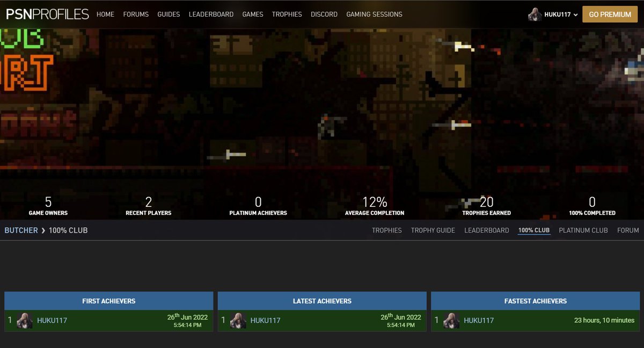Select the 100% Club tab
Viewport: 644px width, 348px height.
[534, 230]
